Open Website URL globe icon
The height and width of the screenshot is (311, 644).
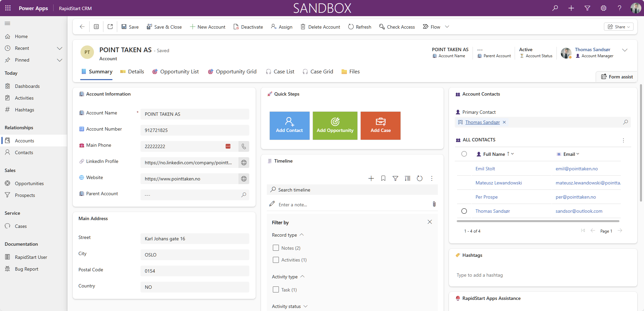point(244,179)
